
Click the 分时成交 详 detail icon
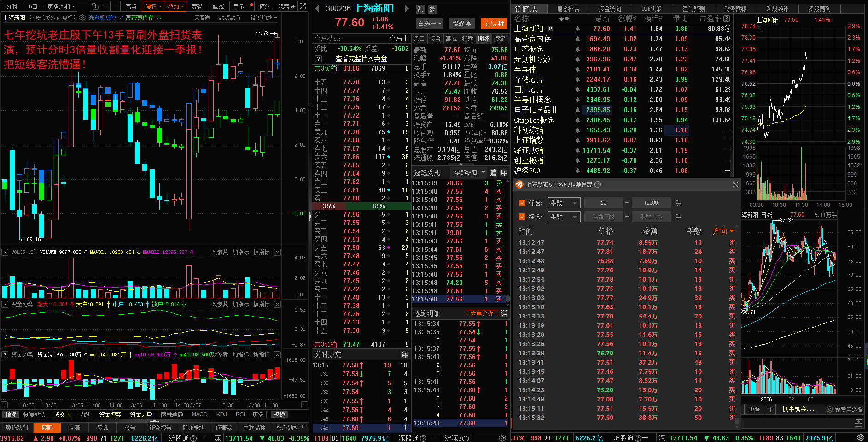tap(404, 354)
